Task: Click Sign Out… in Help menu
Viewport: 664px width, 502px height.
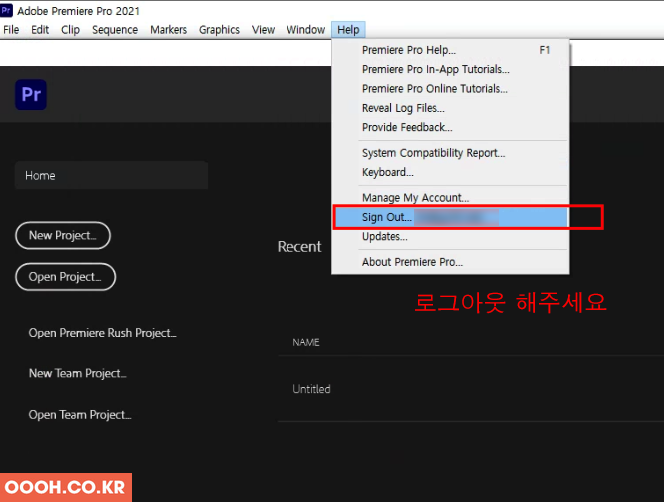Action: click(x=450, y=217)
